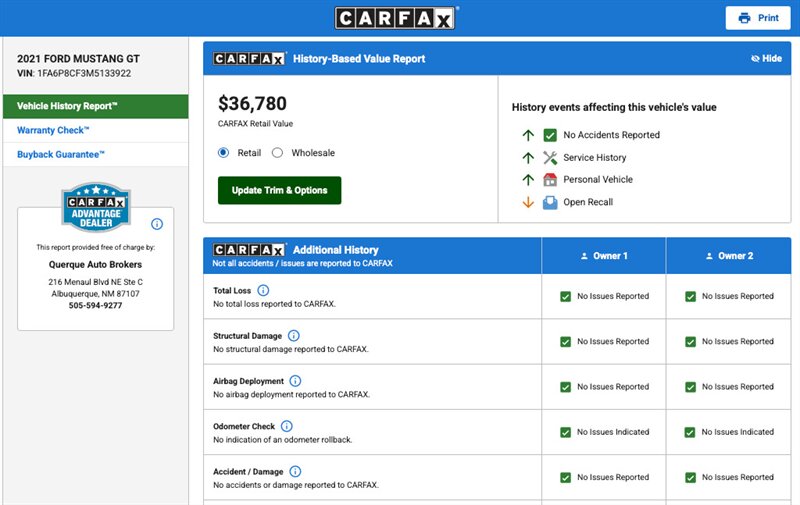This screenshot has width=800, height=505.
Task: Click the Open Recall car icon
Action: click(x=550, y=202)
